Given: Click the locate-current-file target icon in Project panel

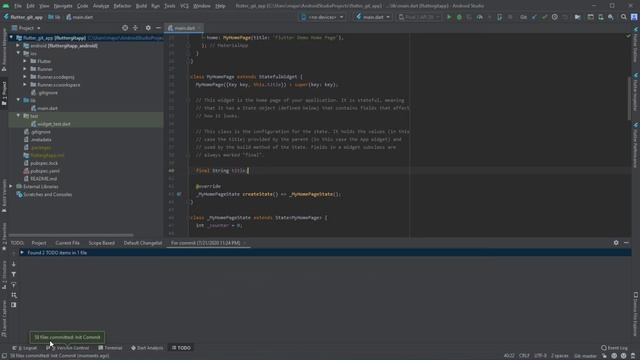Looking at the screenshot, I should click(125, 28).
